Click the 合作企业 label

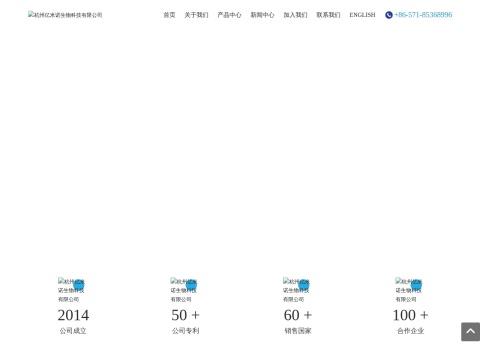click(x=410, y=331)
